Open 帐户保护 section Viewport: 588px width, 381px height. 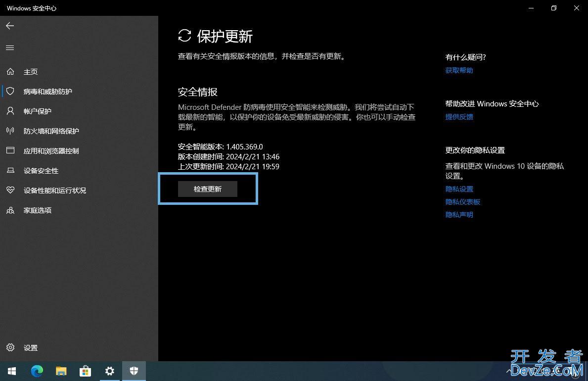37,111
